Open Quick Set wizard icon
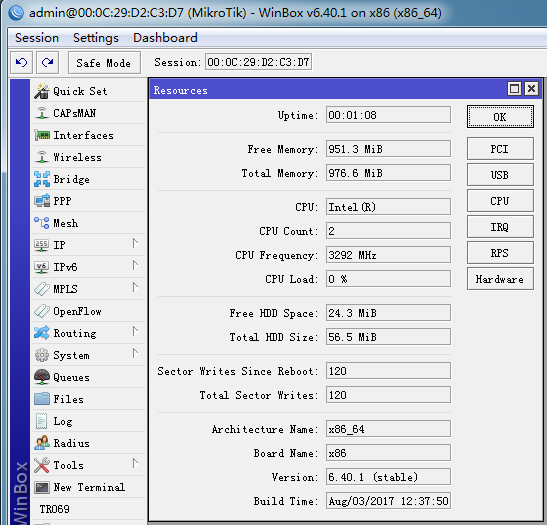 coord(42,91)
